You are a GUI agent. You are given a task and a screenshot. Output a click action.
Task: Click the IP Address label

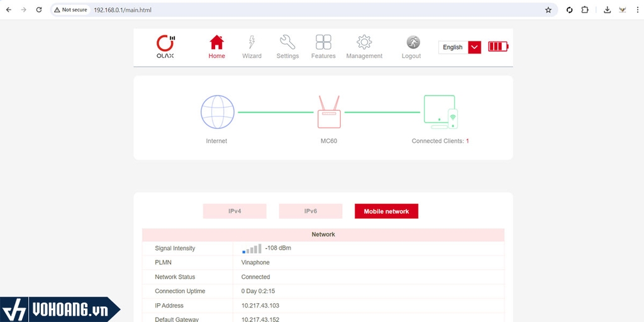(x=169, y=306)
